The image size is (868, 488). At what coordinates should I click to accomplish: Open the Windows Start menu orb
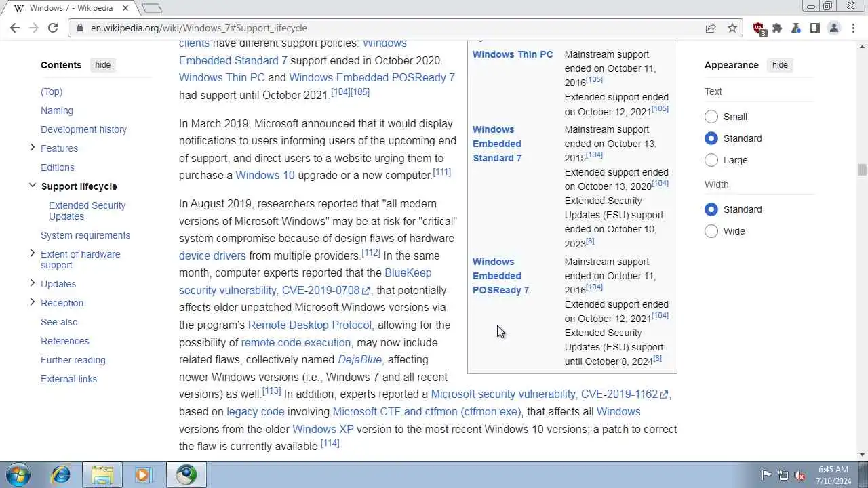click(x=18, y=474)
